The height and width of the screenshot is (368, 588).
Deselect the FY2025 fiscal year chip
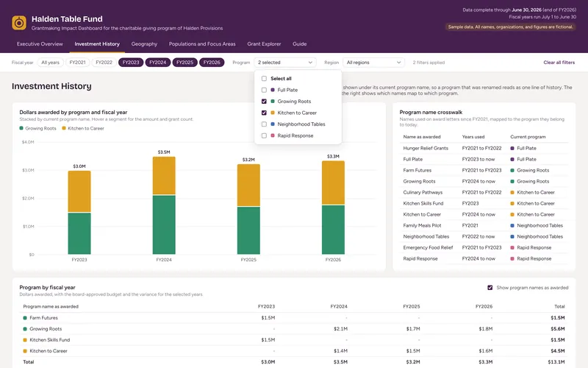pos(185,63)
